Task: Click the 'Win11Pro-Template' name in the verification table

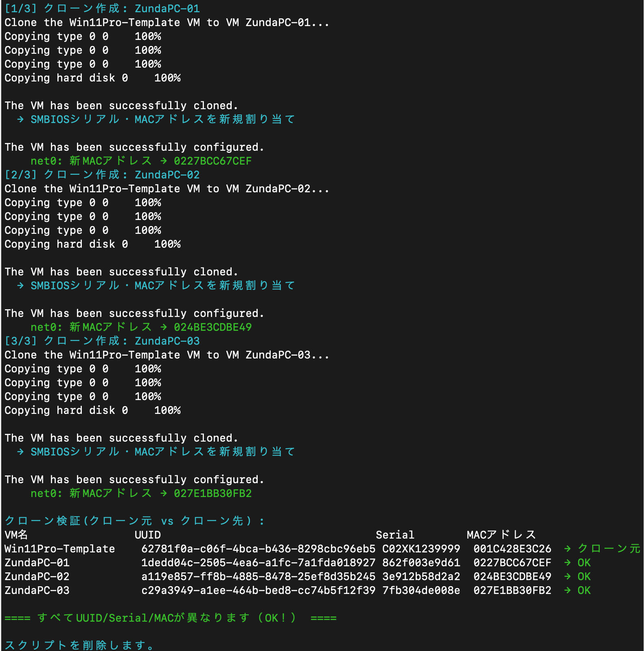Action: [x=60, y=549]
